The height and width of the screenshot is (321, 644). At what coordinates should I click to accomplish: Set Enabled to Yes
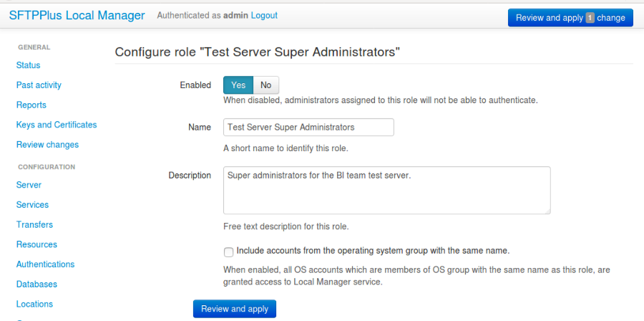[238, 85]
